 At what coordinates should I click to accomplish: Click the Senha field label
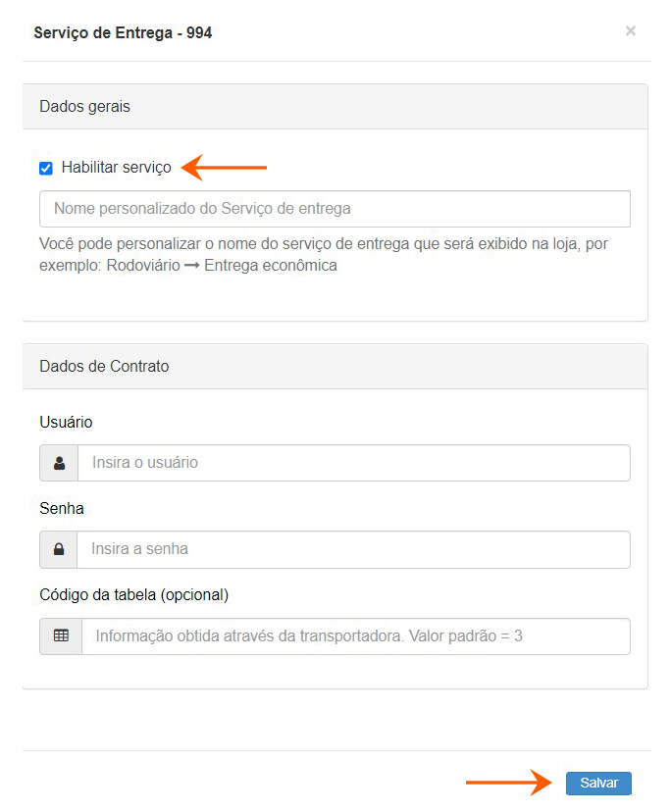click(62, 509)
